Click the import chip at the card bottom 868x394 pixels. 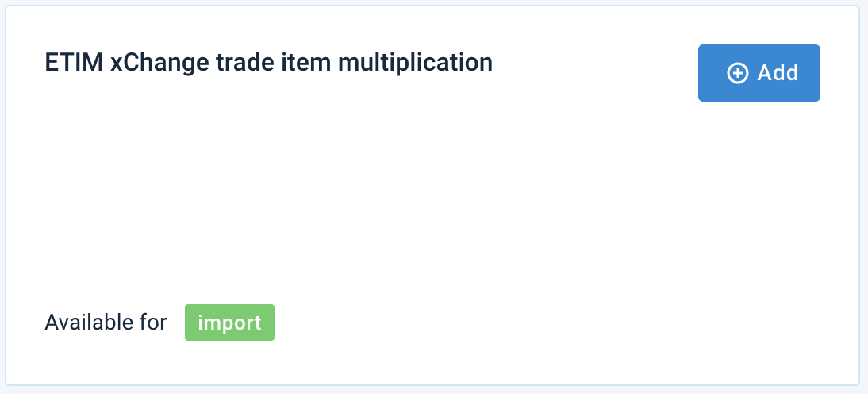pos(229,323)
